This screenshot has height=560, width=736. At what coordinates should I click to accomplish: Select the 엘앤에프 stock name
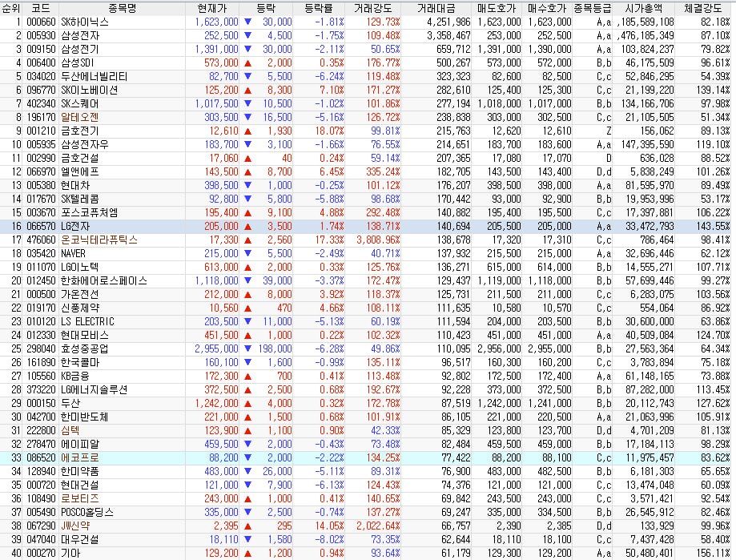(x=80, y=171)
